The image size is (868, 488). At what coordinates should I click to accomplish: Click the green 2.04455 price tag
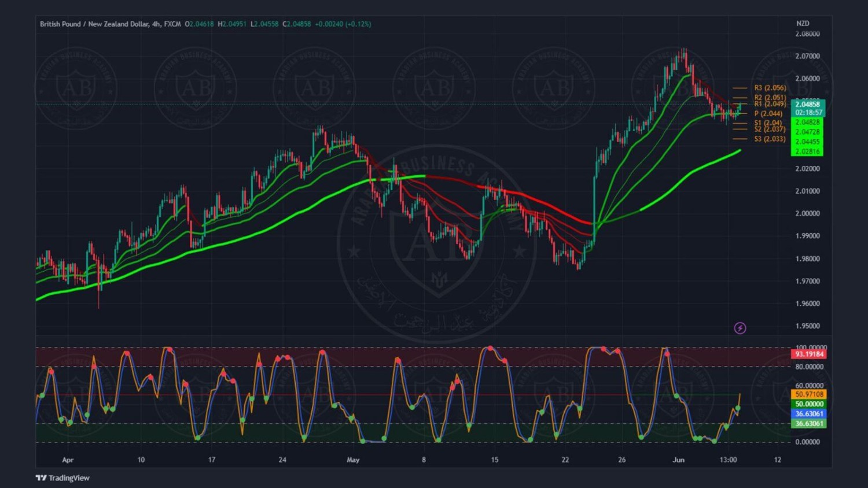pyautogui.click(x=807, y=142)
